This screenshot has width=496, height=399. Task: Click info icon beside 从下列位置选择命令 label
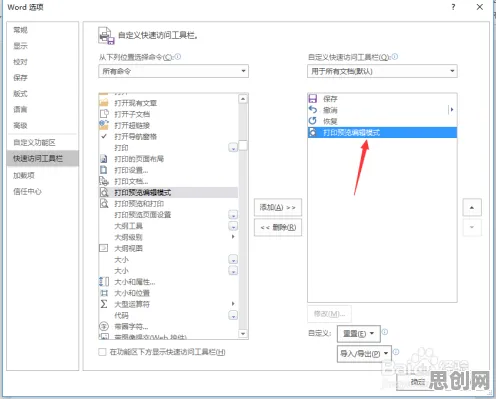(x=178, y=57)
